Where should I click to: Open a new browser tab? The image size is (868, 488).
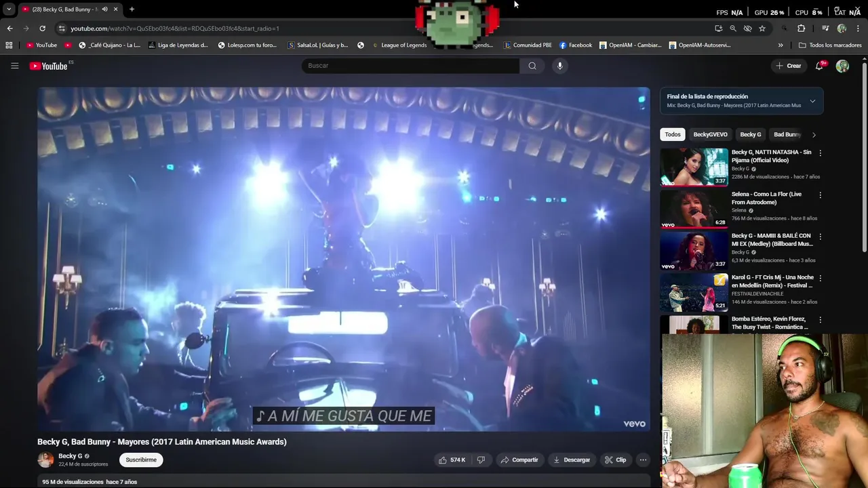click(x=132, y=9)
